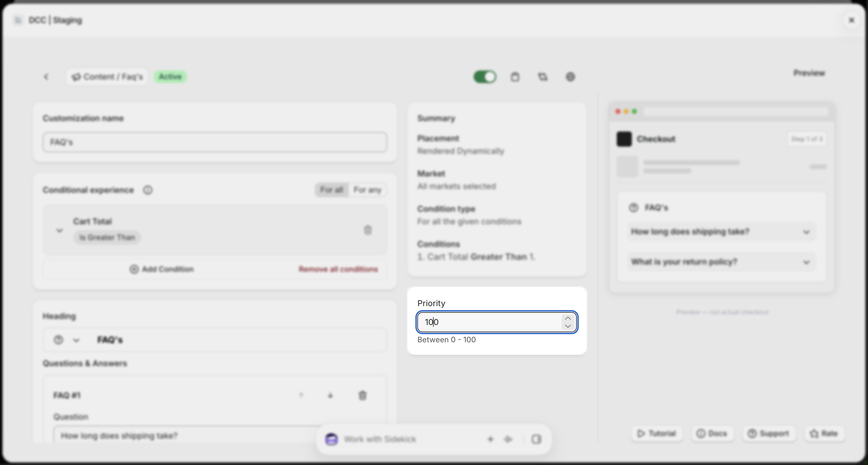
Task: Delete the Cart Total condition
Action: pos(368,230)
